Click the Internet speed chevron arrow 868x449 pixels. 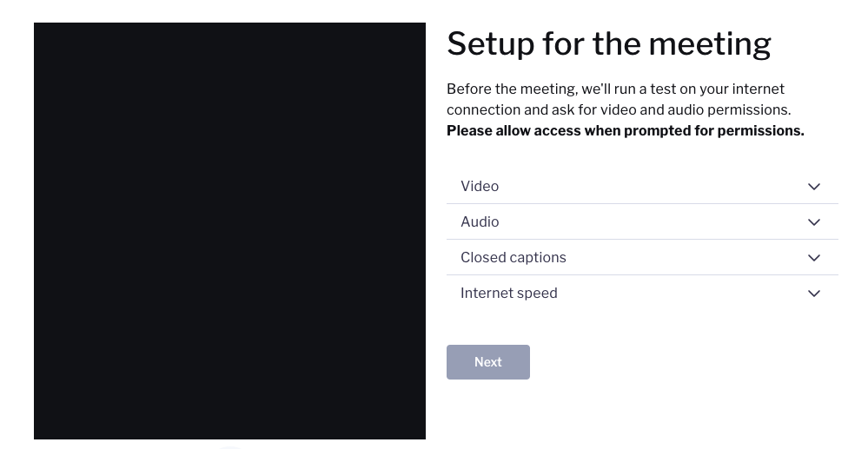[x=814, y=294]
